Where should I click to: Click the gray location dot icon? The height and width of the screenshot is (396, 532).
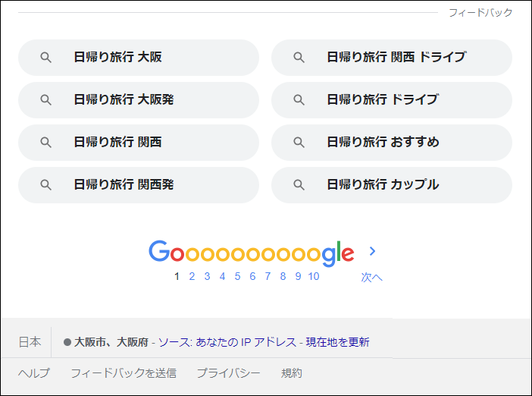pyautogui.click(x=67, y=342)
